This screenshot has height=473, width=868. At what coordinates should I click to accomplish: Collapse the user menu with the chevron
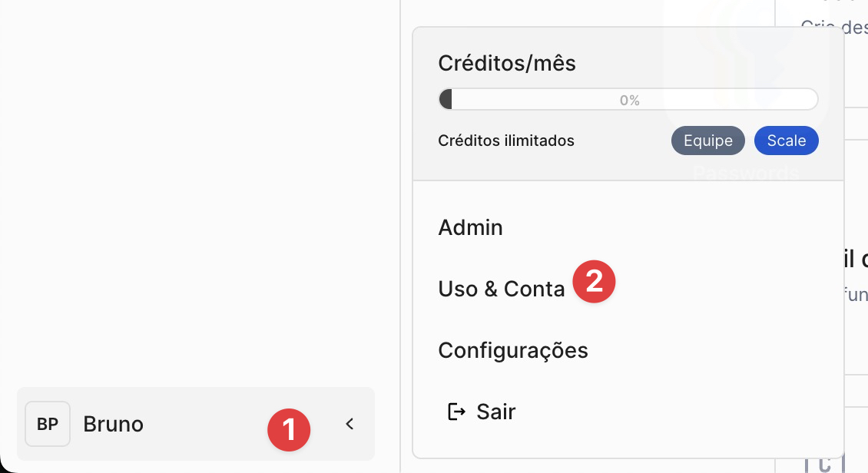pos(350,424)
